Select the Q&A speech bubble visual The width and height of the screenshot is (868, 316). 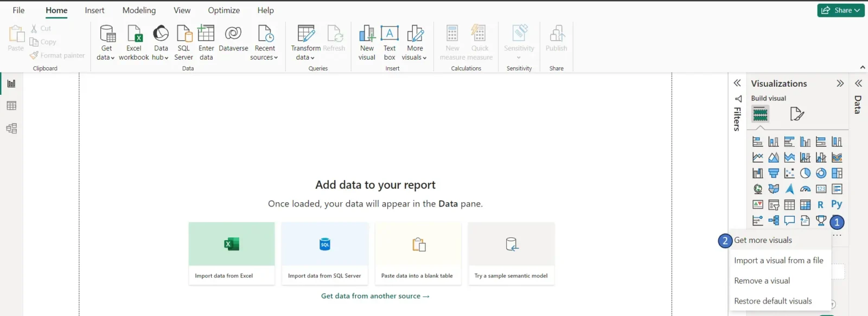coord(789,221)
